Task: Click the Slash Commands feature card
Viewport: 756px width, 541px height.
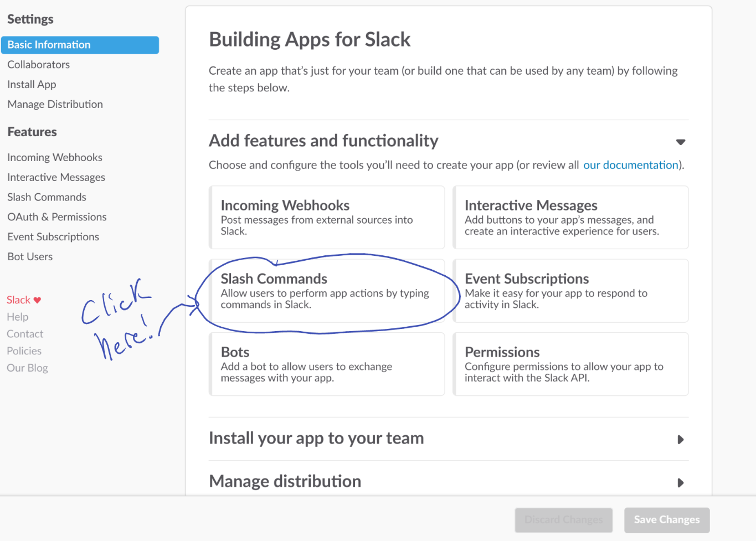Action: [x=327, y=291]
